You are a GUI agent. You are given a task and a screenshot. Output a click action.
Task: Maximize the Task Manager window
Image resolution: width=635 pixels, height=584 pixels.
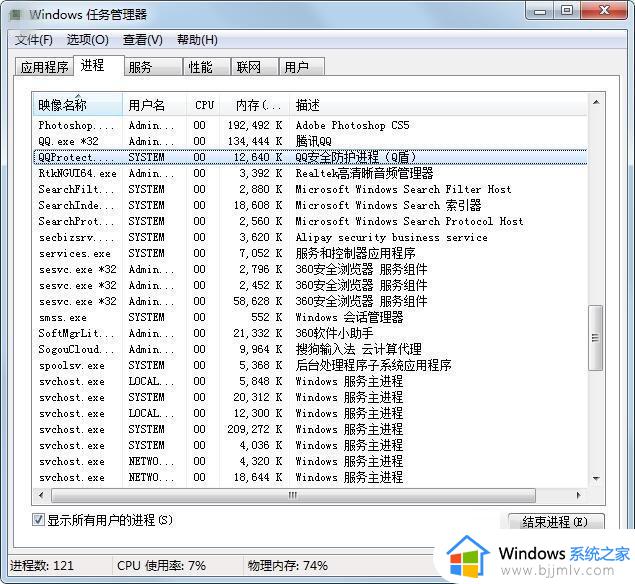click(567, 11)
